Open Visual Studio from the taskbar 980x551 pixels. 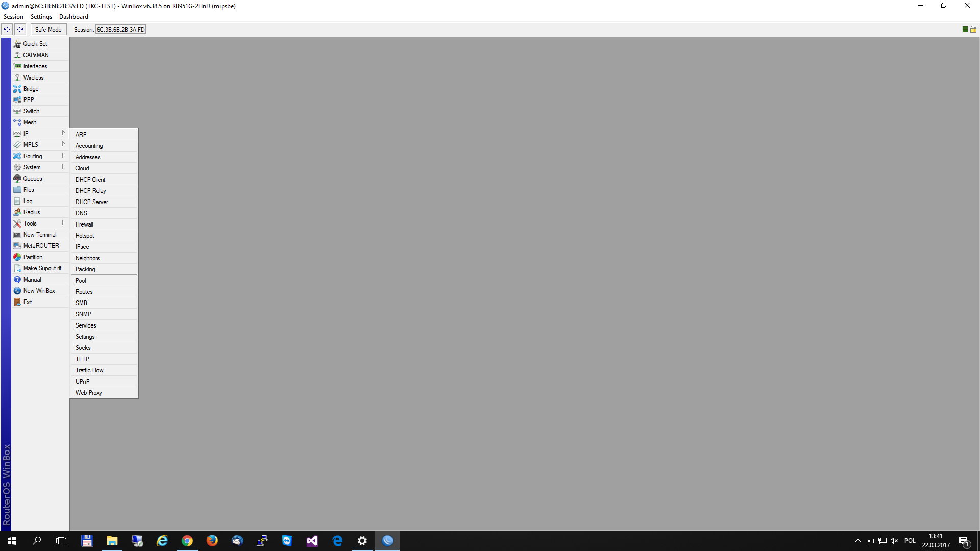312,541
